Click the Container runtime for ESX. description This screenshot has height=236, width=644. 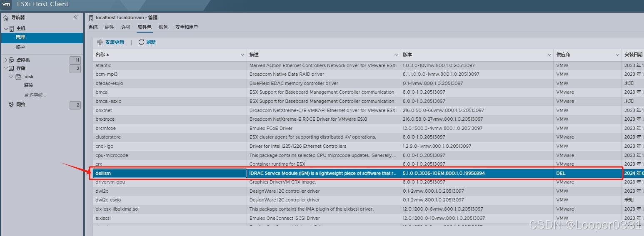278,164
